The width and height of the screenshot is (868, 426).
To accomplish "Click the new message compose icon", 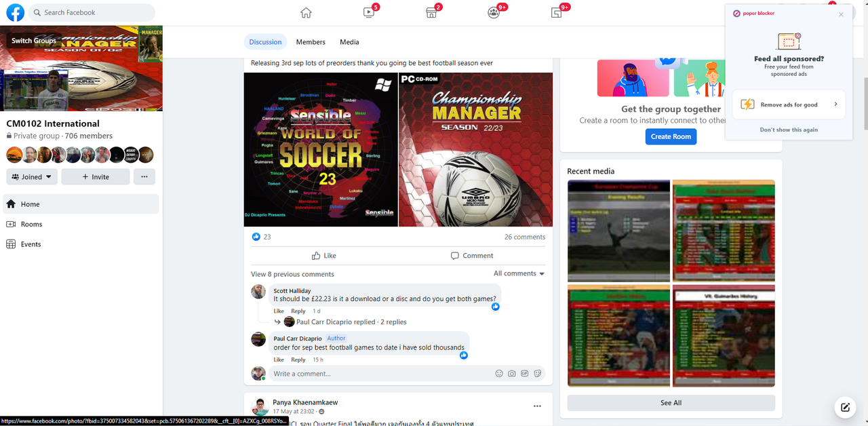I will tap(845, 407).
